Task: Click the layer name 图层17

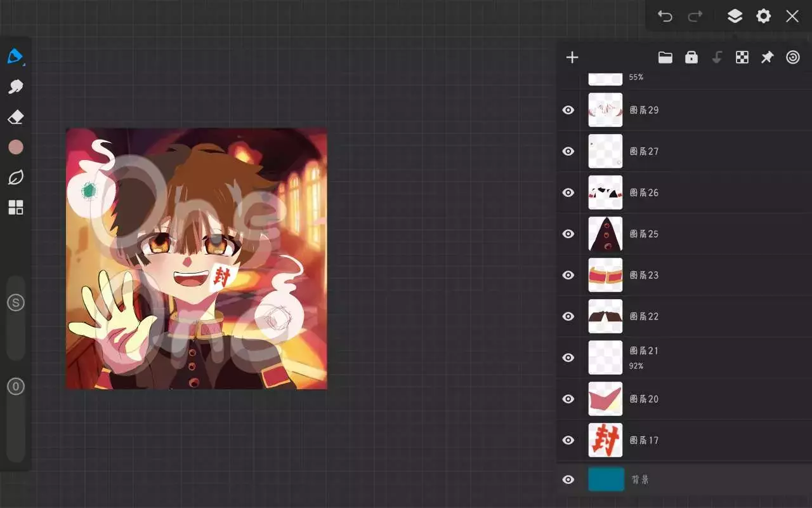Action: click(644, 440)
